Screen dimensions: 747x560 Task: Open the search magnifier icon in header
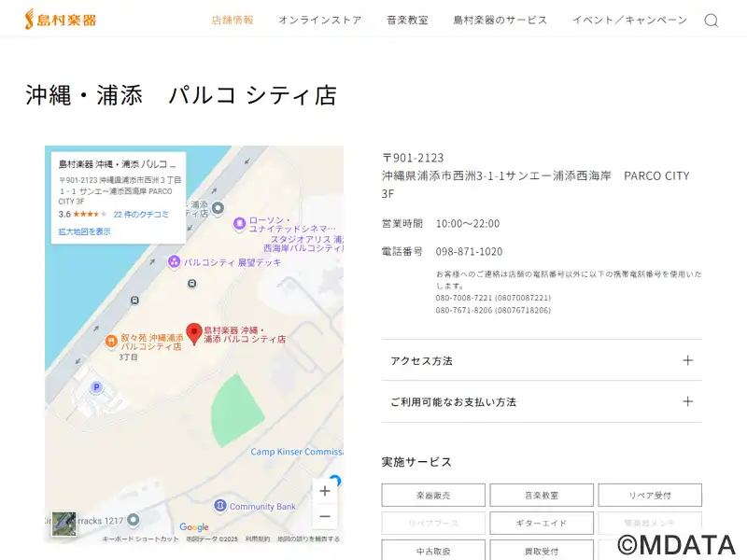pyautogui.click(x=712, y=21)
